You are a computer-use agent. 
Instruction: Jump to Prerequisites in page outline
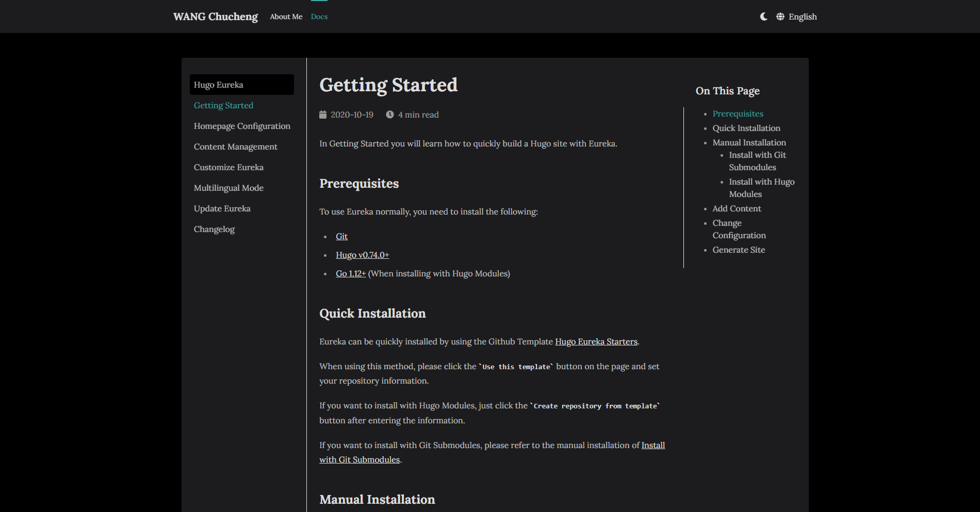pos(738,113)
